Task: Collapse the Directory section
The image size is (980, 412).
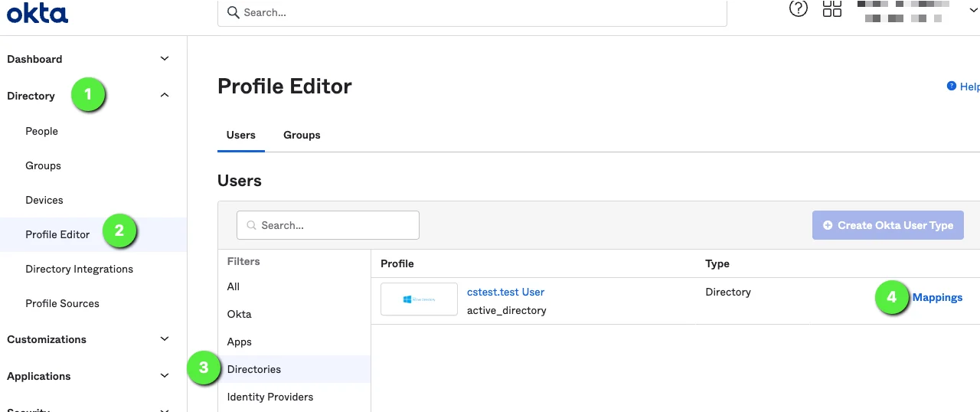Action: pyautogui.click(x=165, y=96)
